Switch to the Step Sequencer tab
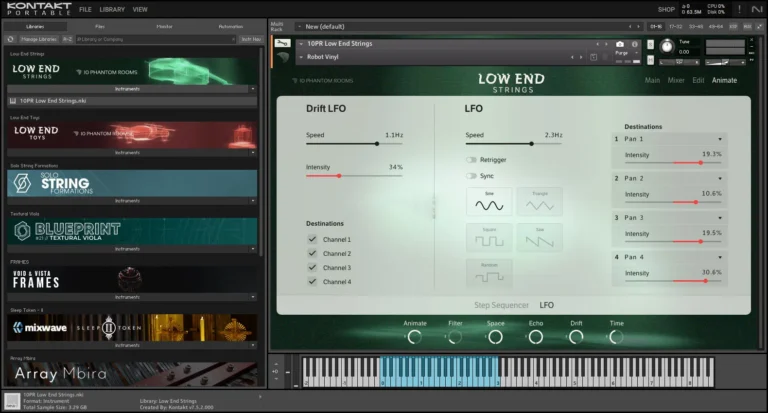 tap(501, 305)
